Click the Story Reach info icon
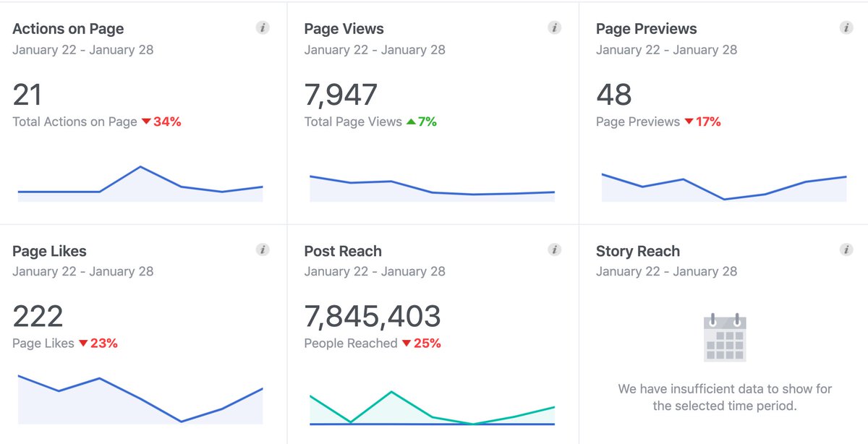Image resolution: width=868 pixels, height=444 pixels. (846, 249)
